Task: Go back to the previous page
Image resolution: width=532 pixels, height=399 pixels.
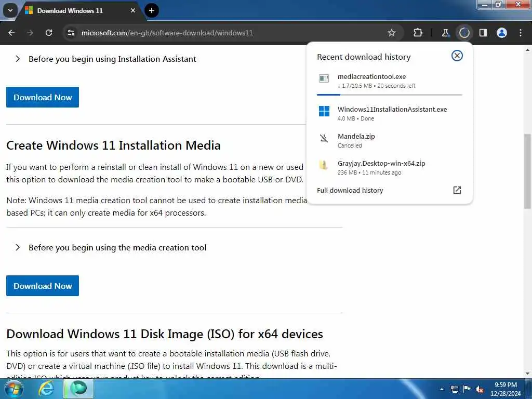Action: coord(11,33)
